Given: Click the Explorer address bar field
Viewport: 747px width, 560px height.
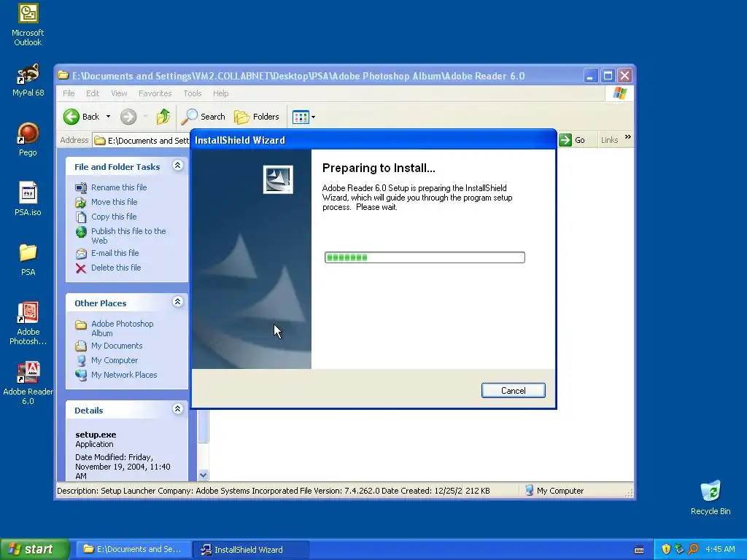Looking at the screenshot, I should pos(142,141).
